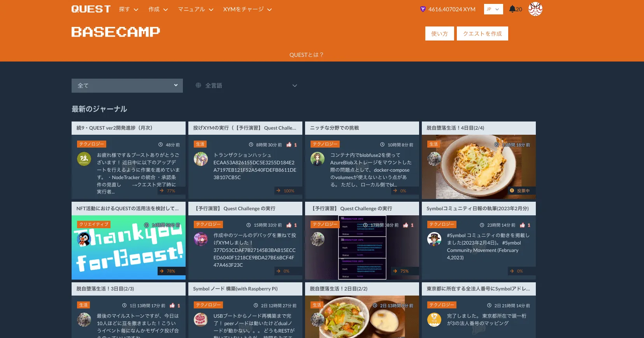Click the 100% progress arrow icon
This screenshot has height=338, width=644.
[278, 191]
